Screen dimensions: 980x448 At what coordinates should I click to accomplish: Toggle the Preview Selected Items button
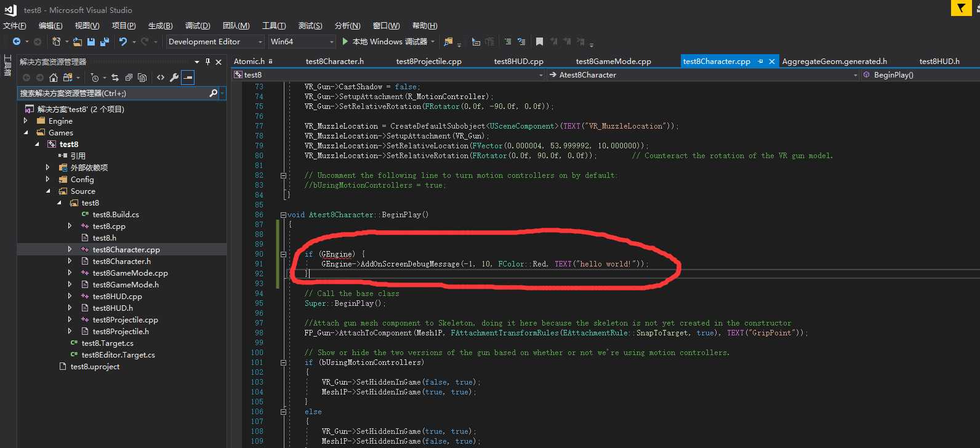click(188, 78)
